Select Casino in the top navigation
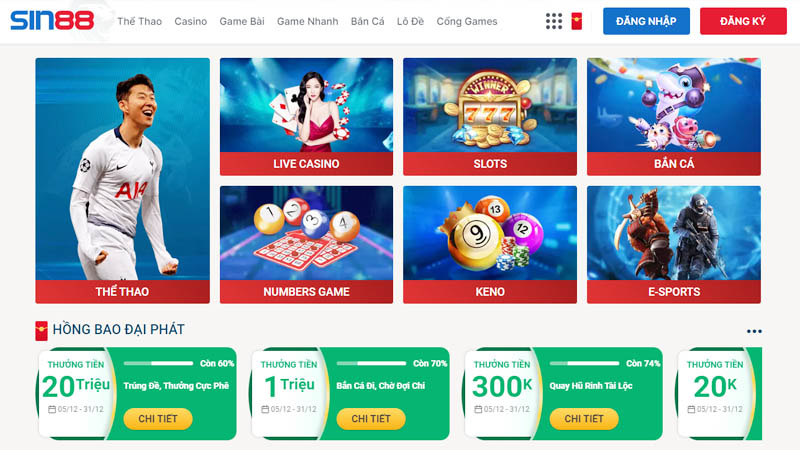 191,21
